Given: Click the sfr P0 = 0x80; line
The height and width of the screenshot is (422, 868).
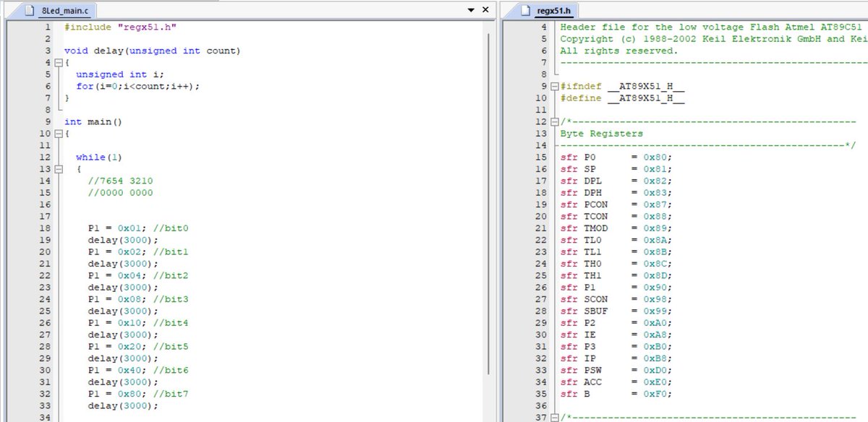Looking at the screenshot, I should point(616,158).
